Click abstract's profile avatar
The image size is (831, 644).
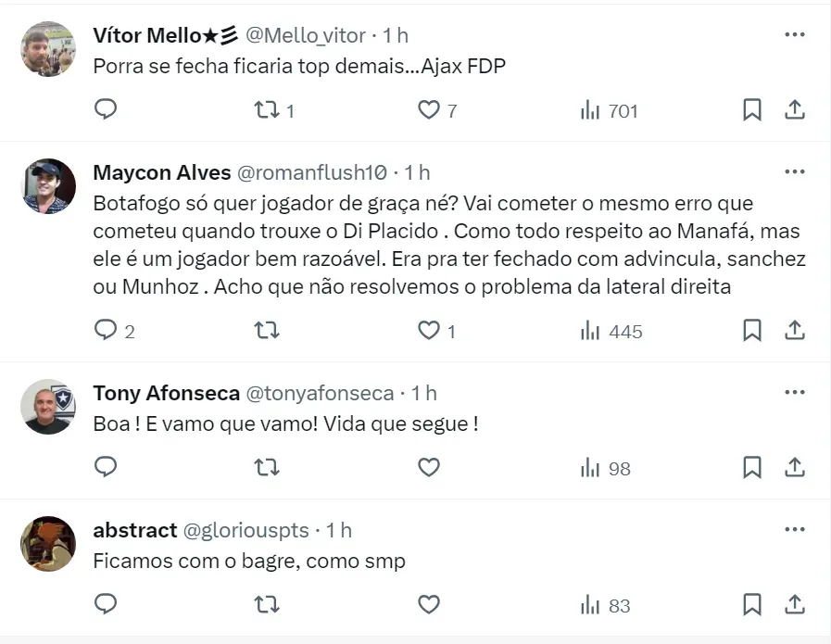pos(48,544)
